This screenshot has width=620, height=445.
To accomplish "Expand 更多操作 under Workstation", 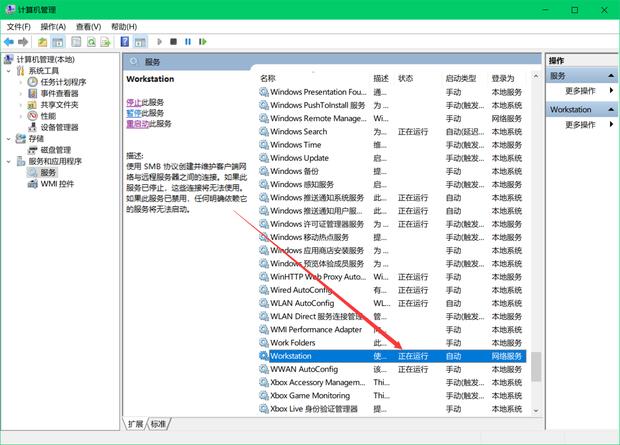I will tap(580, 125).
